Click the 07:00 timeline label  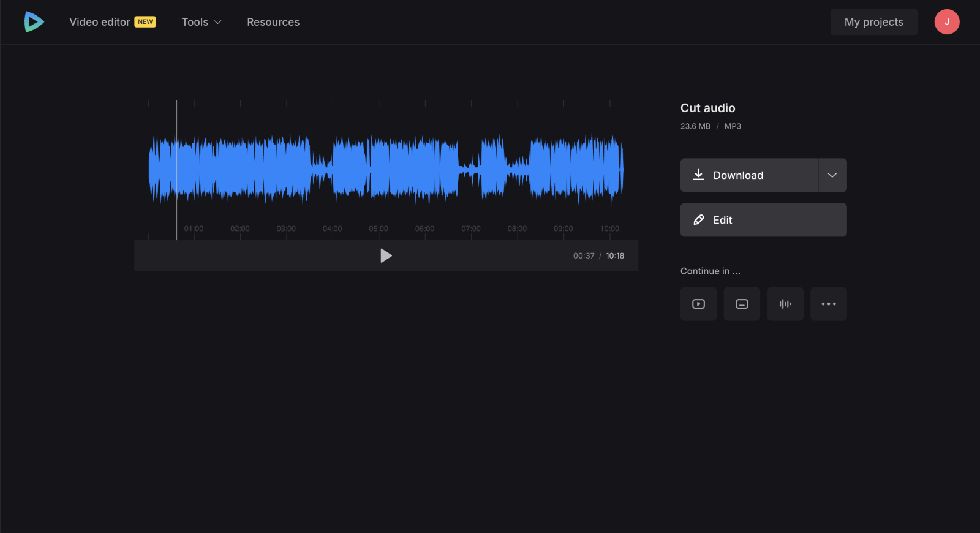click(x=471, y=229)
